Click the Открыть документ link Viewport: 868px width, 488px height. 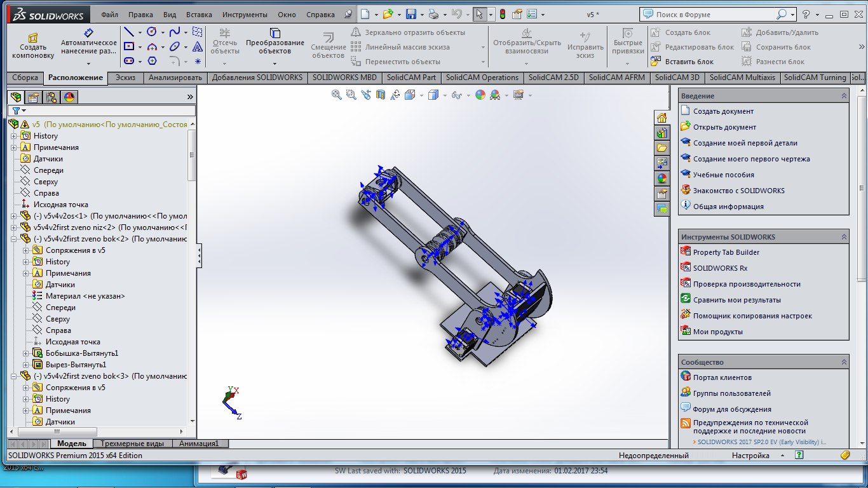click(x=724, y=127)
